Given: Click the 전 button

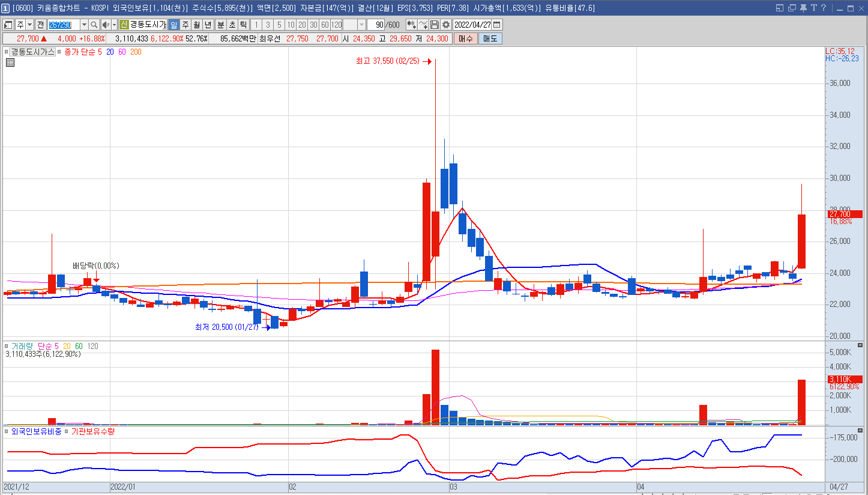Looking at the screenshot, I should point(40,25).
